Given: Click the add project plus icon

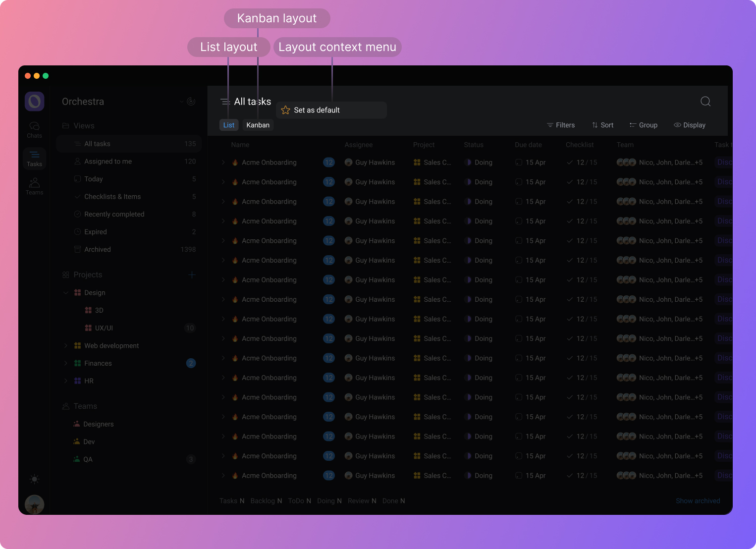Looking at the screenshot, I should [192, 275].
